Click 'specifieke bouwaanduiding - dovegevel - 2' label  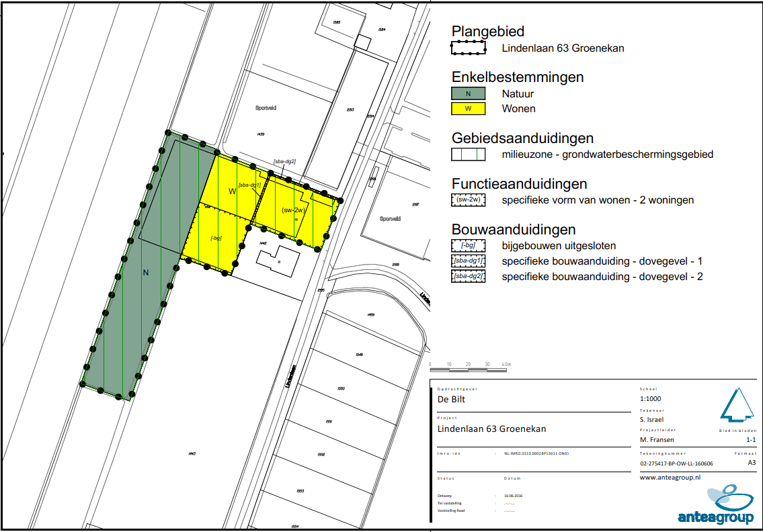click(602, 277)
